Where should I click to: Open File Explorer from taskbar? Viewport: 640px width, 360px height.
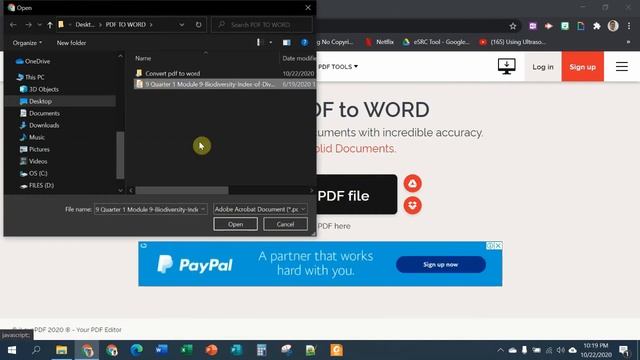click(x=62, y=350)
